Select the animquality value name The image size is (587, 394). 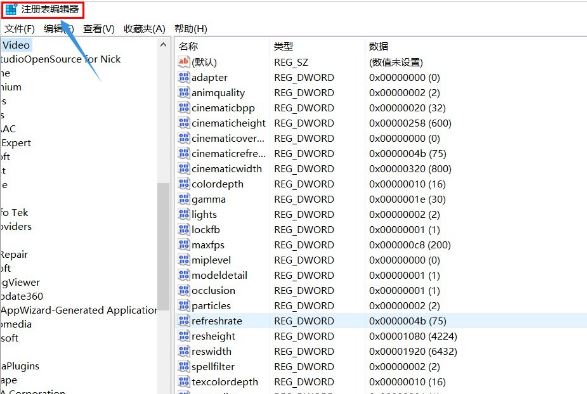click(x=218, y=93)
